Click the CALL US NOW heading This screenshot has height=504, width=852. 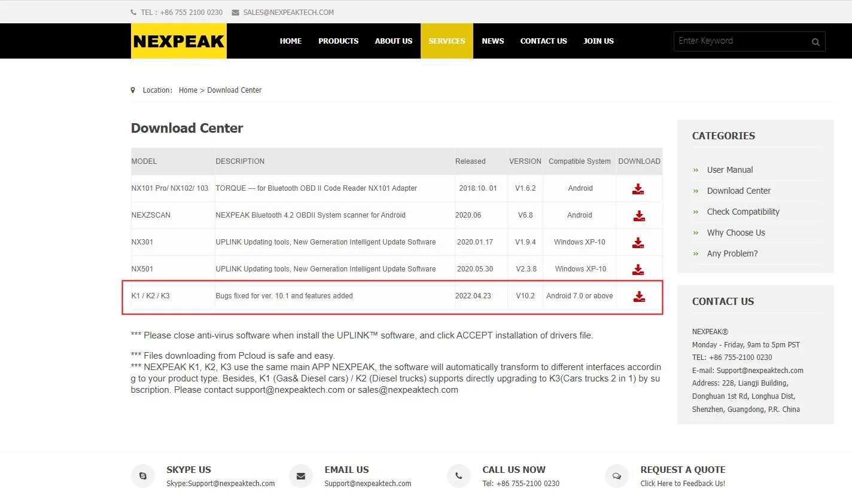click(514, 470)
